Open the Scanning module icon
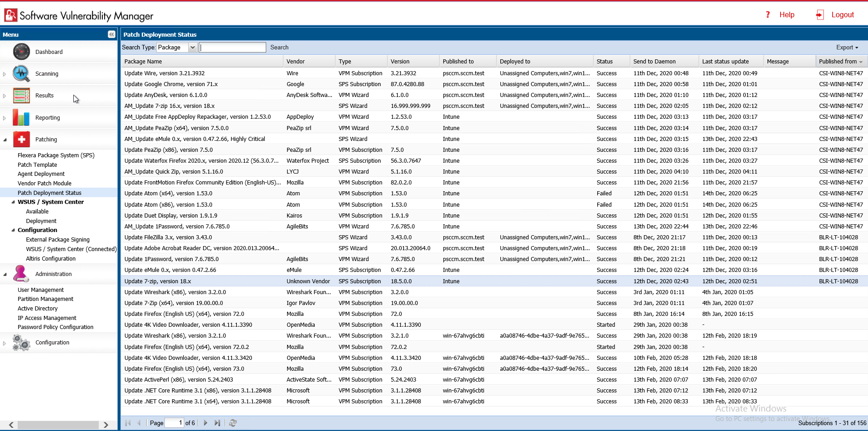868x431 pixels. pyautogui.click(x=21, y=73)
